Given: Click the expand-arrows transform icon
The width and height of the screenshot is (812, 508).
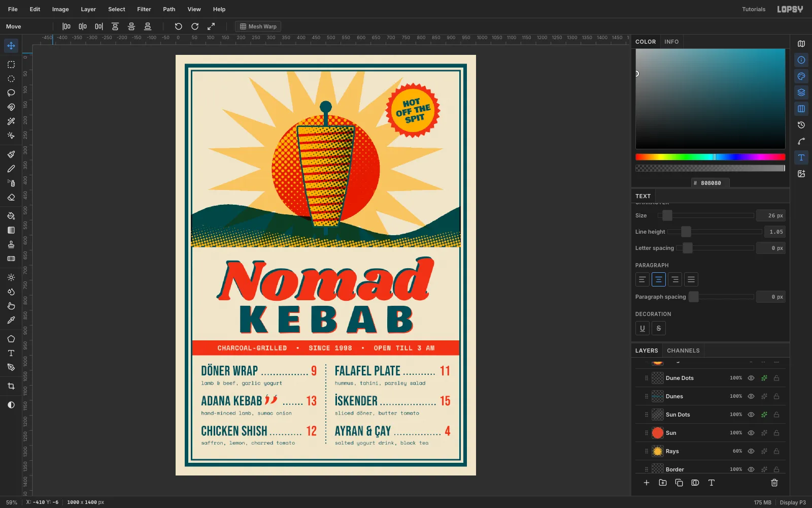Looking at the screenshot, I should [x=211, y=26].
